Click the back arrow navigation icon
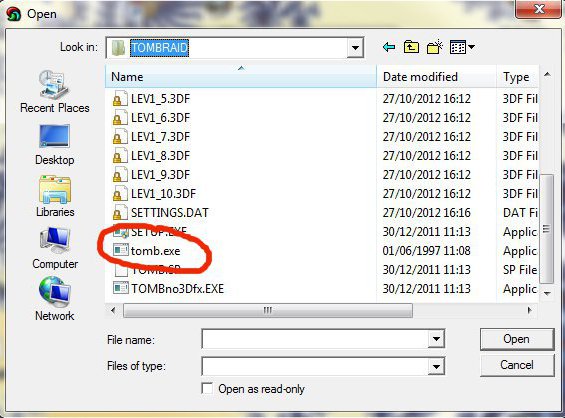The image size is (565, 418). coord(389,47)
